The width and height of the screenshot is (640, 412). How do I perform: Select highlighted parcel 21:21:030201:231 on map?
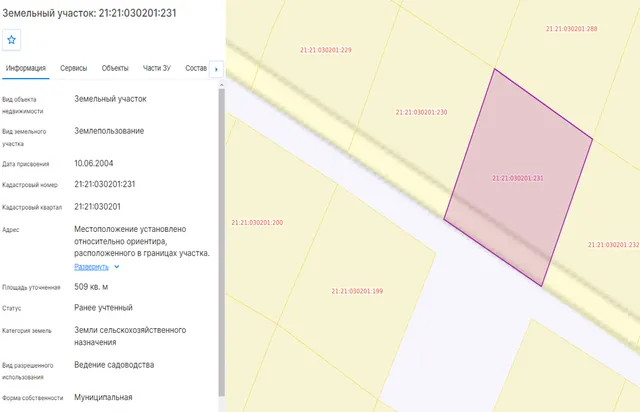point(518,178)
